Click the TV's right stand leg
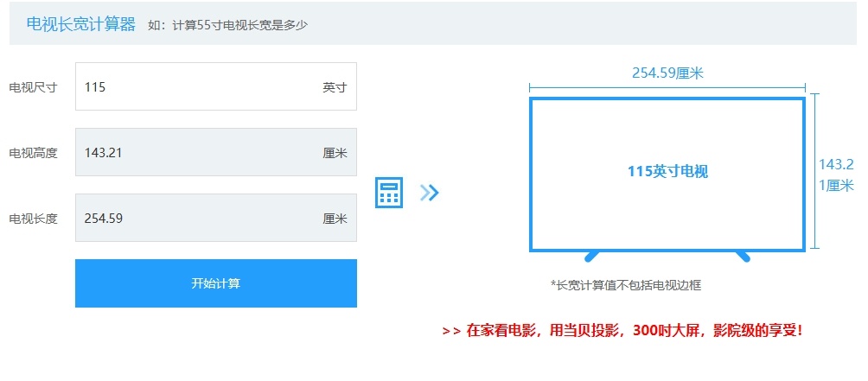Screen dimensions: 868x381 pyautogui.click(x=742, y=256)
